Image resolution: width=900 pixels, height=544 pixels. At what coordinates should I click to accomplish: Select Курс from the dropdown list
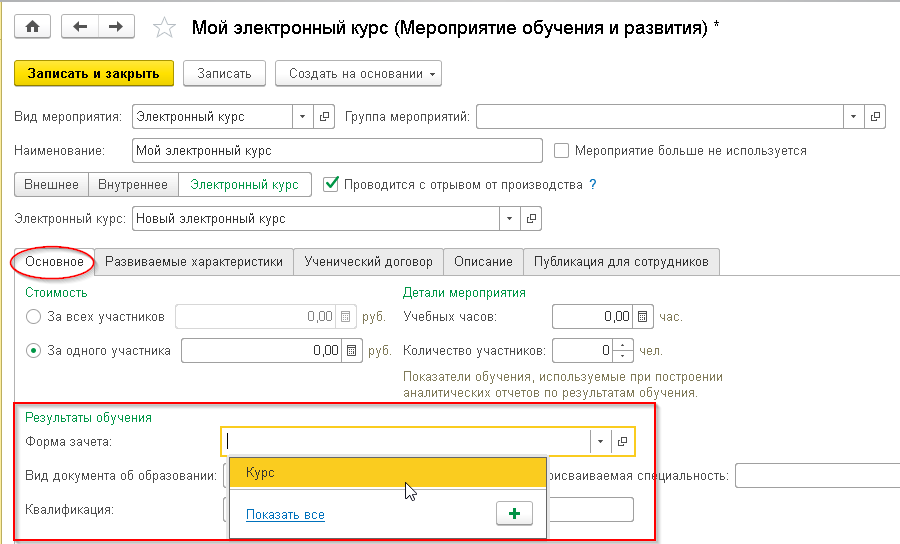(x=387, y=473)
